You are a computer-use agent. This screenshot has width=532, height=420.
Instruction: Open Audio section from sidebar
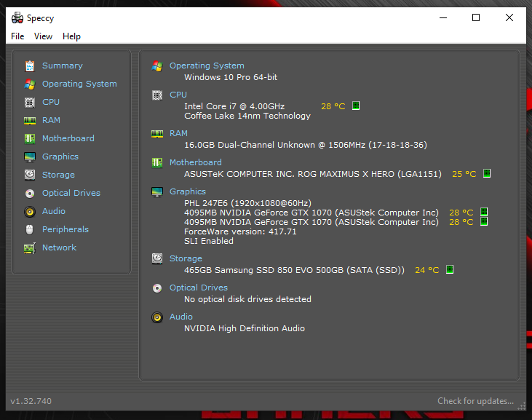tap(54, 211)
